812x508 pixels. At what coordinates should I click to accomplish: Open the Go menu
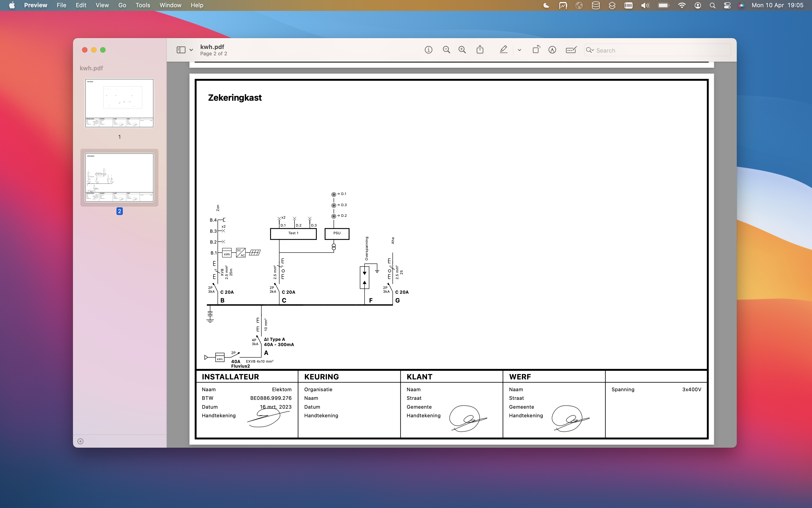(122, 5)
